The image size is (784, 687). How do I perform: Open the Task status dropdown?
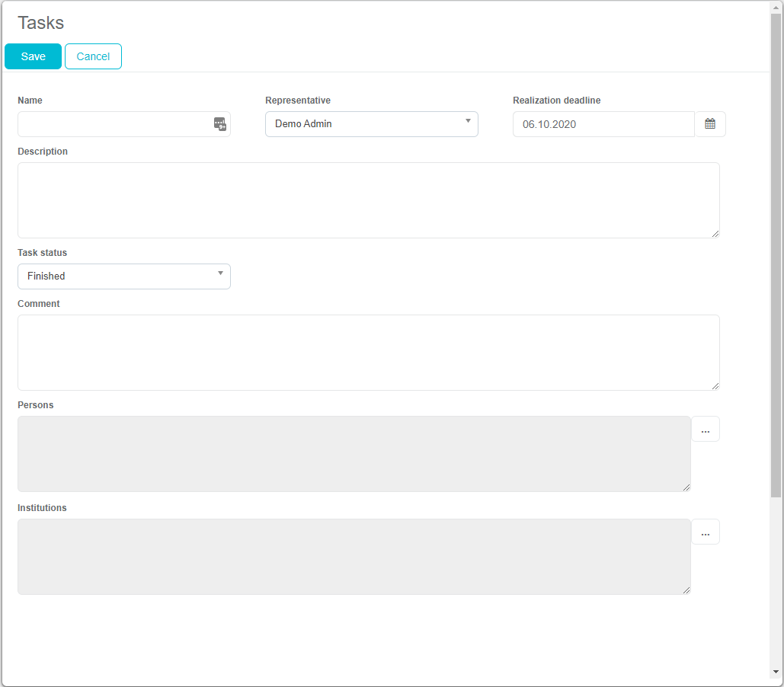click(x=123, y=276)
